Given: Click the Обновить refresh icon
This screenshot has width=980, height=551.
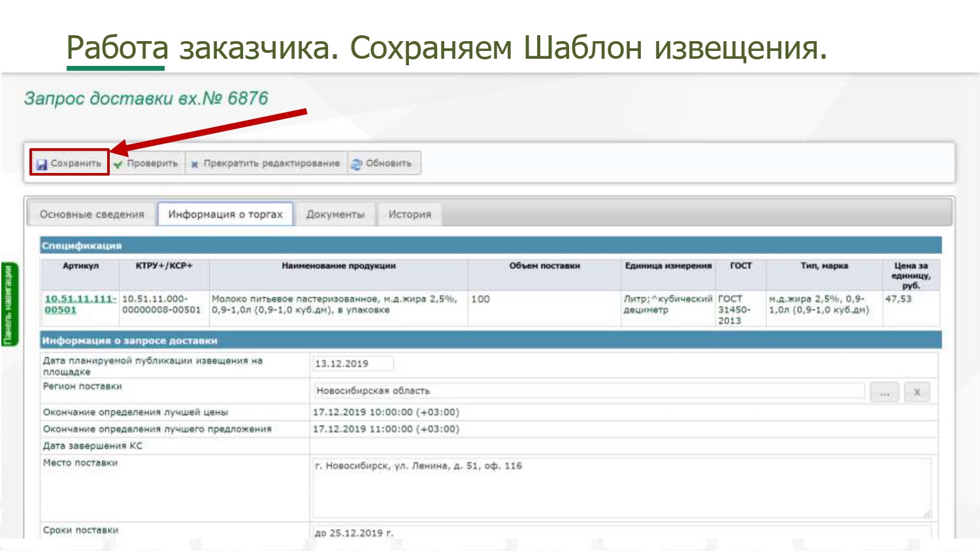Looking at the screenshot, I should (x=356, y=164).
